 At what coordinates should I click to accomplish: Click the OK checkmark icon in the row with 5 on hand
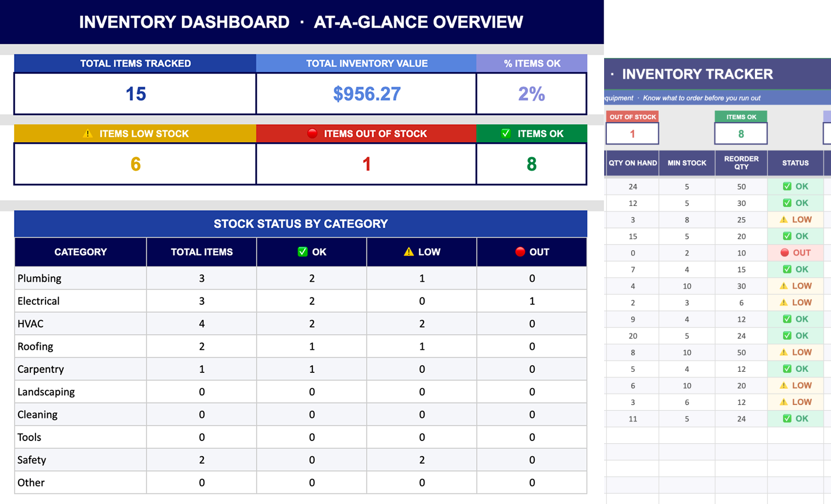(787, 369)
